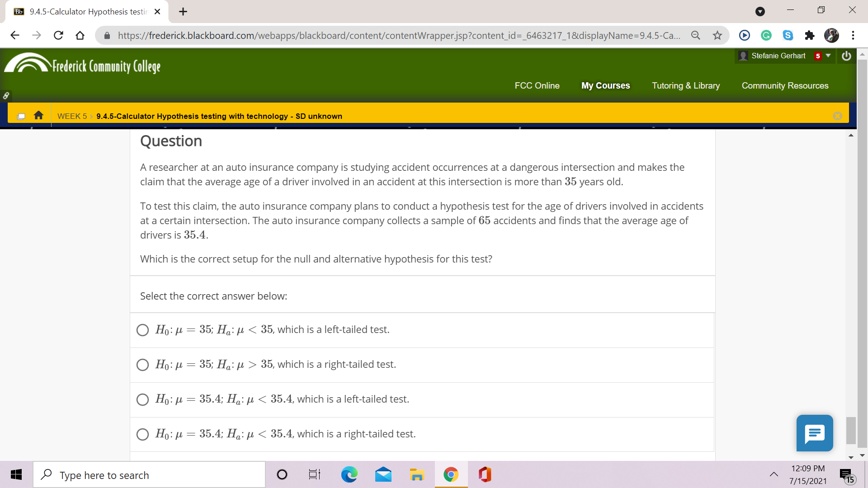Click the FCC Online link

[537, 85]
